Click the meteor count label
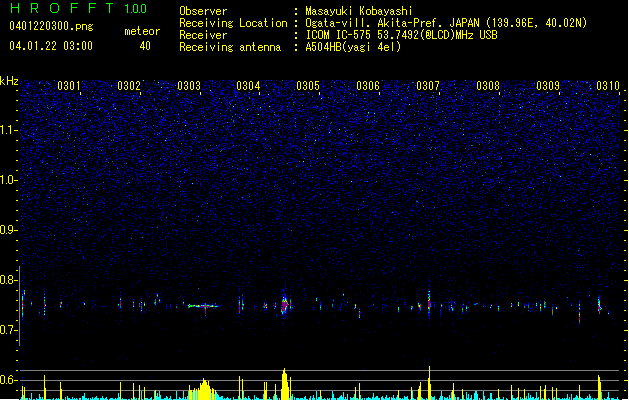The image size is (629, 400). tap(142, 31)
